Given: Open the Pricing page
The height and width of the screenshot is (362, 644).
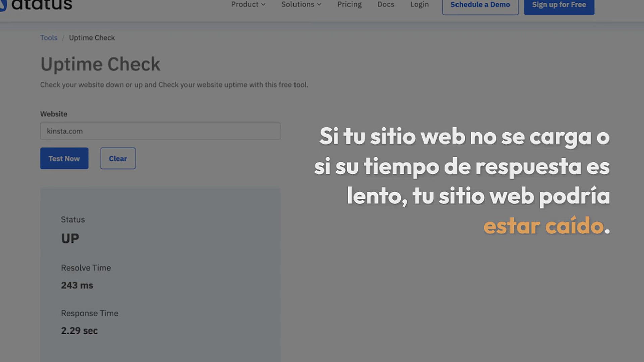Looking at the screenshot, I should pyautogui.click(x=349, y=5).
